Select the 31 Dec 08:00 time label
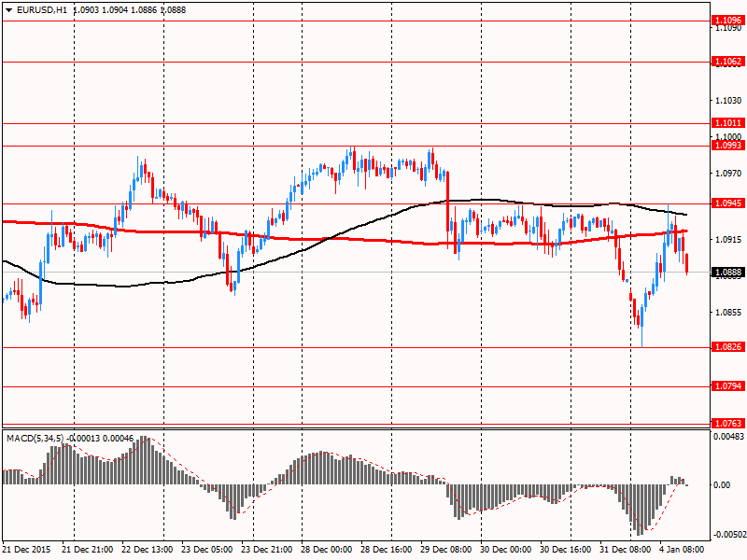Viewport: 747px width, 560px height. coord(627,551)
